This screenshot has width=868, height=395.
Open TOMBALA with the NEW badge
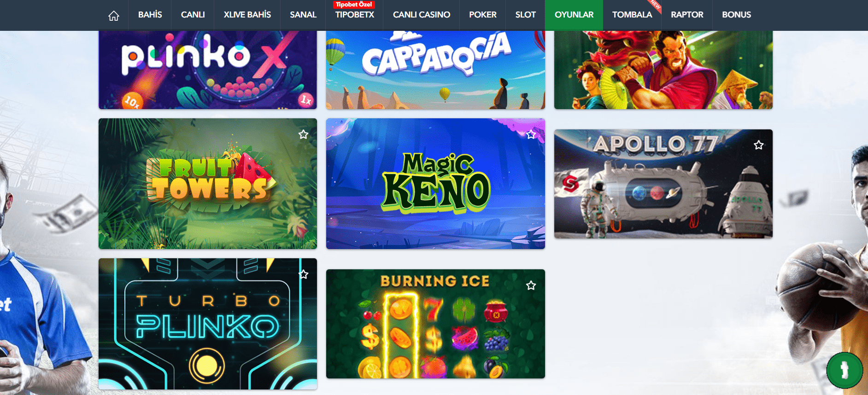(x=632, y=15)
